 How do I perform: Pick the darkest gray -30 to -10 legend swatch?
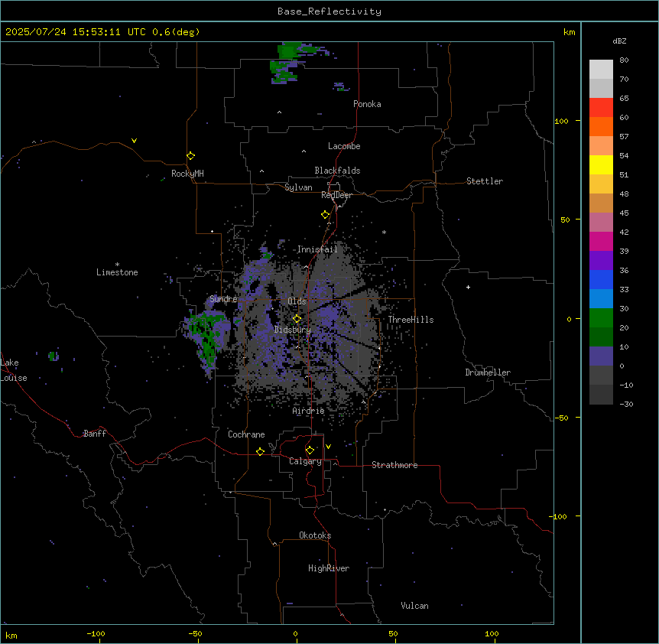click(601, 395)
